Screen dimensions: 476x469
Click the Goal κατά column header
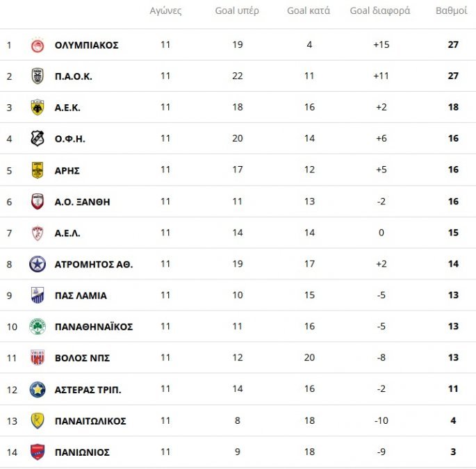coord(309,11)
